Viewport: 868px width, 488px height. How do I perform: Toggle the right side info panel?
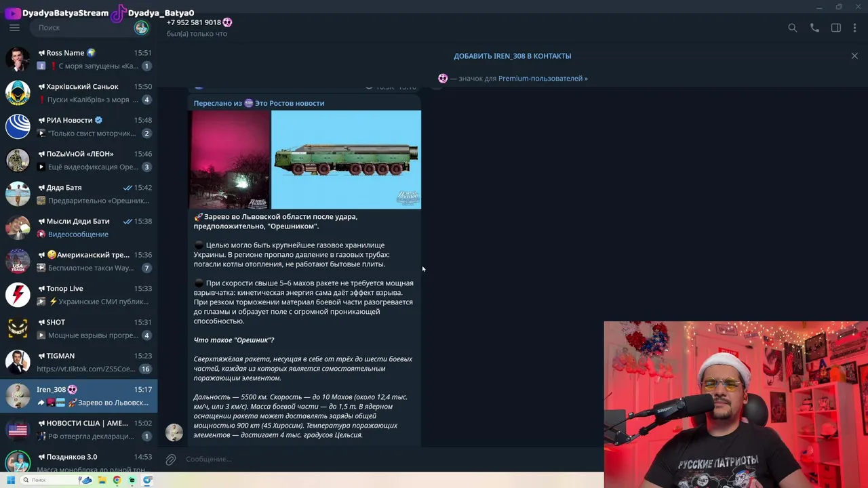point(835,28)
